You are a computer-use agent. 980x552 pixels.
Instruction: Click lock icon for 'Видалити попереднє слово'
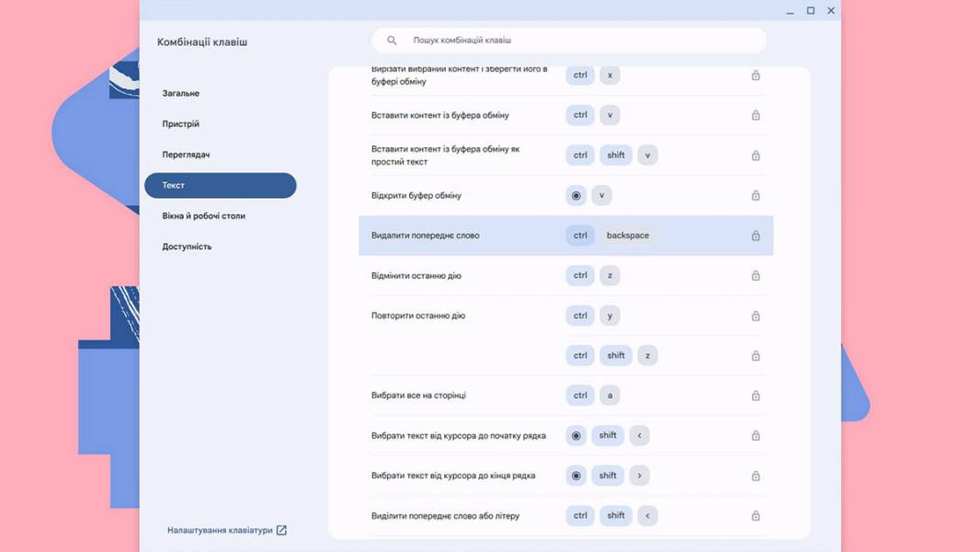756,236
